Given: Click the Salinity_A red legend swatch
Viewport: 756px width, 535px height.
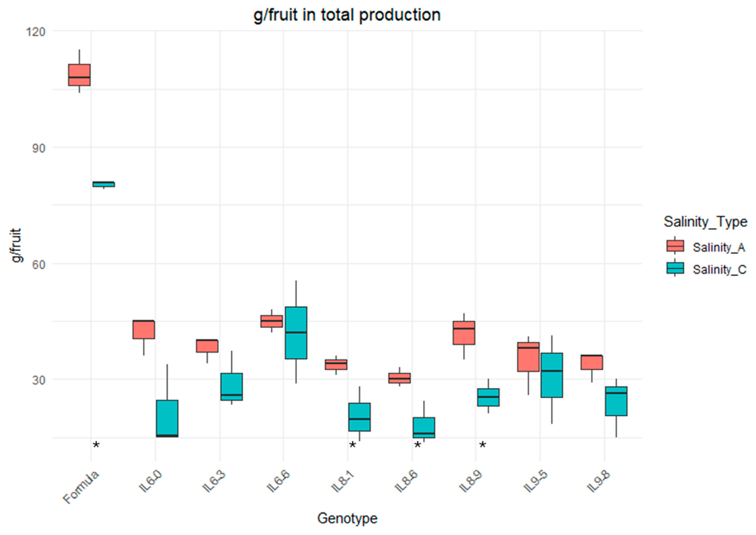Looking at the screenshot, I should [675, 246].
